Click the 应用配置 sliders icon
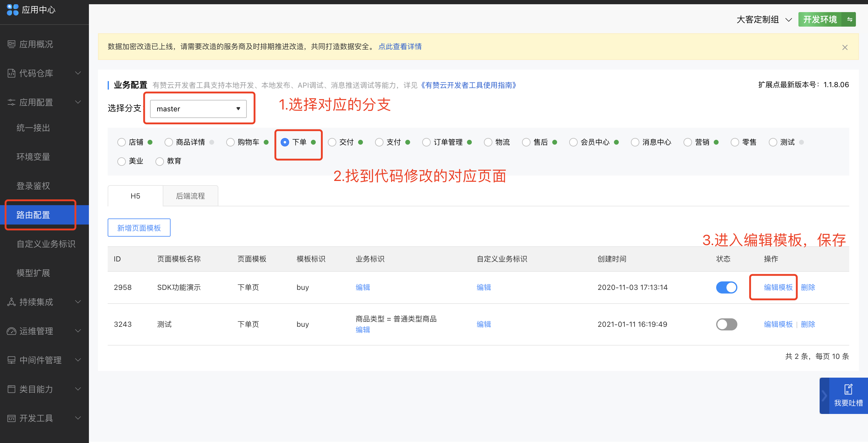The height and width of the screenshot is (443, 868). tap(11, 102)
